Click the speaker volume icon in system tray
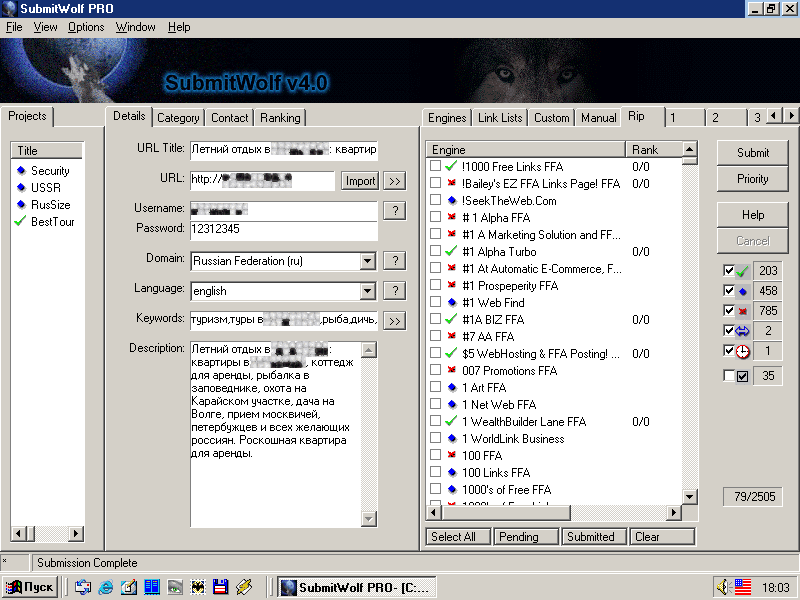The height and width of the screenshot is (600, 800). coord(723,587)
